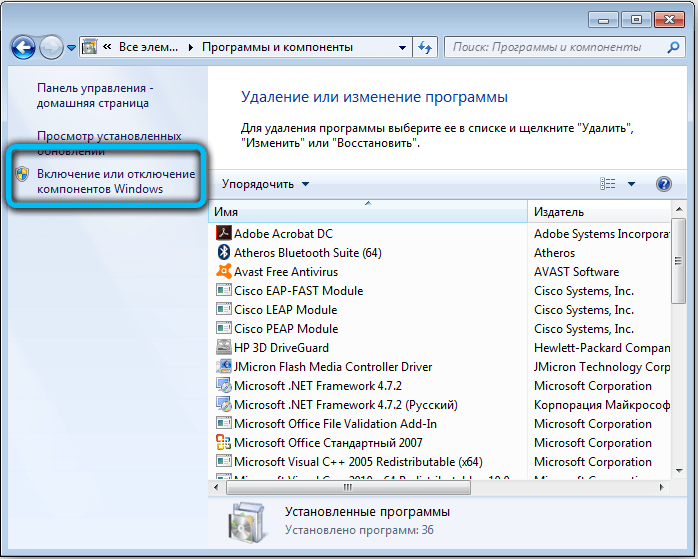
Task: Click publisher Hewlett-Packard Compan cell
Action: click(601, 348)
